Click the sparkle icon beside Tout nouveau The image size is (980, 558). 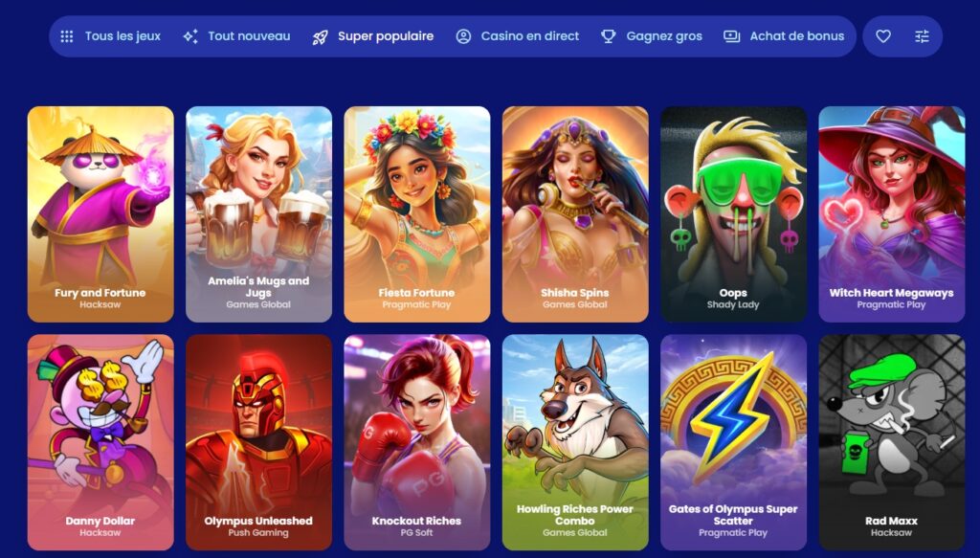click(x=190, y=36)
